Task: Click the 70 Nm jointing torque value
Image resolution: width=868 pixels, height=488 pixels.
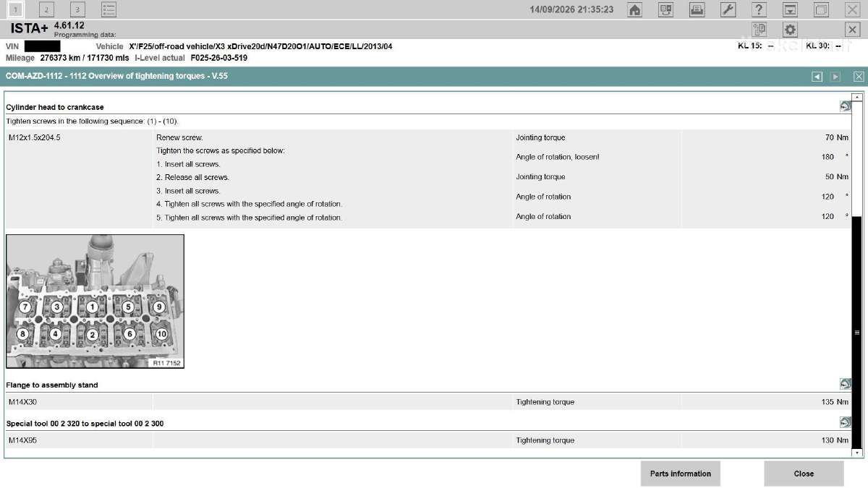Action: pyautogui.click(x=836, y=137)
